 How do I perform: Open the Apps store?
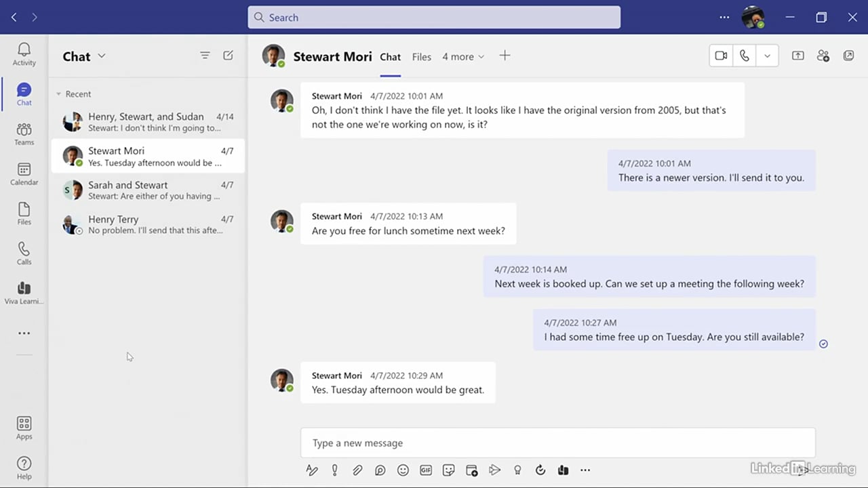click(x=24, y=428)
